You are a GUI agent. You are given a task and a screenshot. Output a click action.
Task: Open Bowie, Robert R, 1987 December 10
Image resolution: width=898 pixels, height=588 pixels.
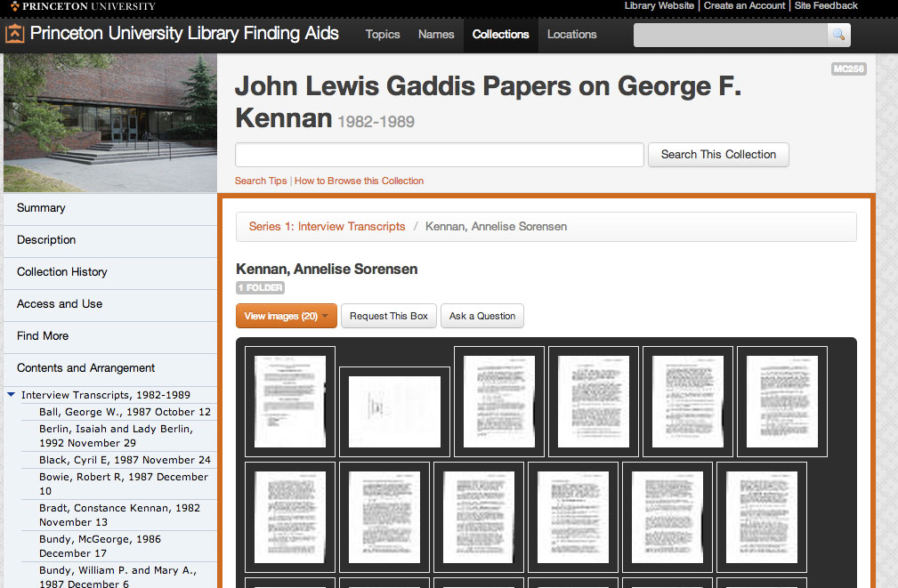[x=123, y=484]
